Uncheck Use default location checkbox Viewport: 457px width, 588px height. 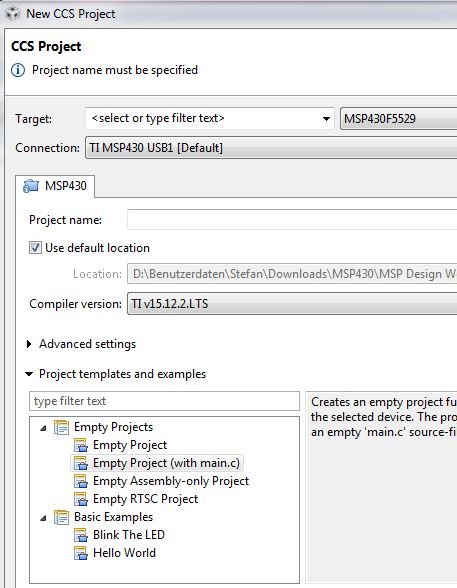tap(35, 248)
